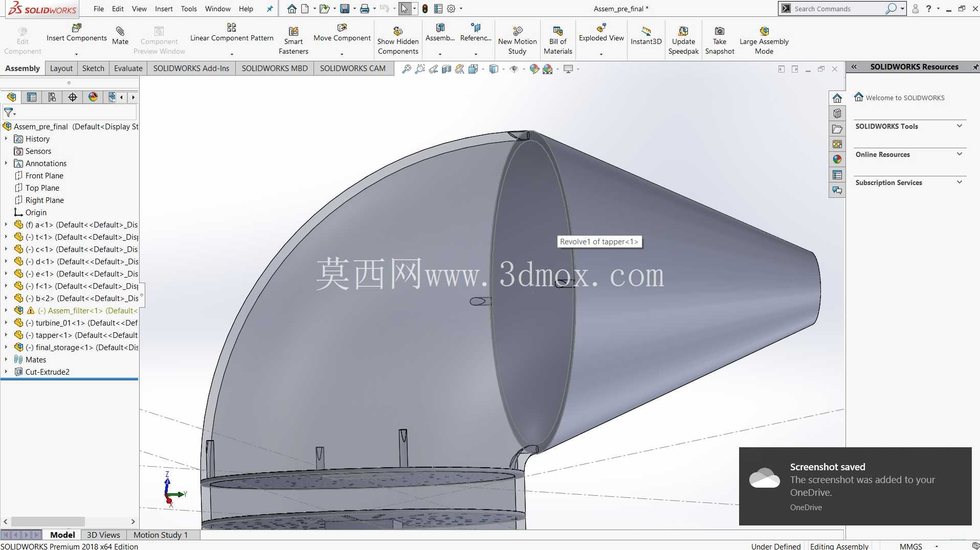Create an Exploded View

[x=602, y=33]
